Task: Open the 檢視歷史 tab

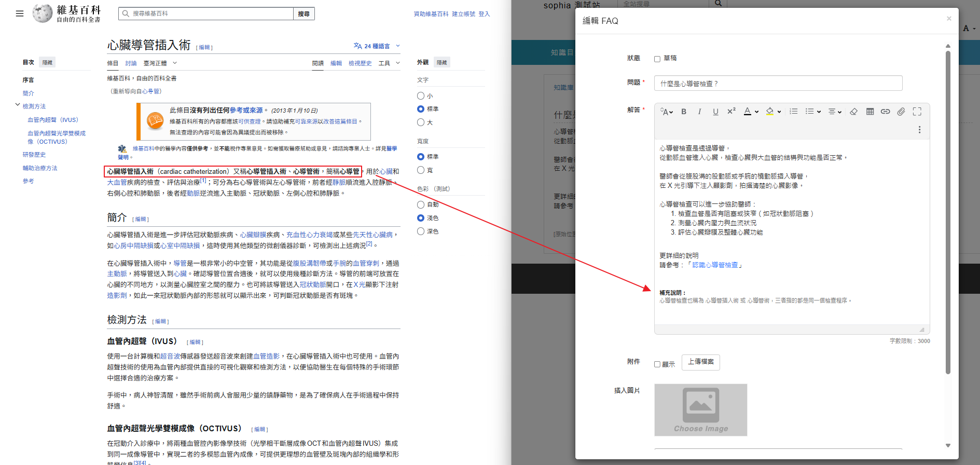Action: pos(360,63)
